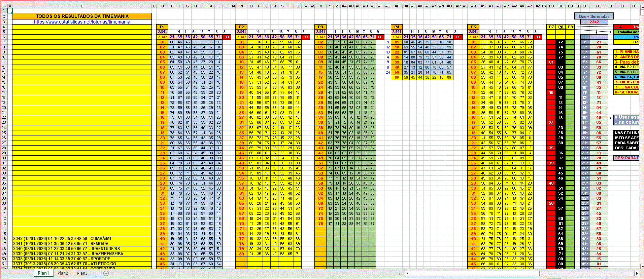Open the estatisticas.net timemania hyperlink

(x=82, y=22)
